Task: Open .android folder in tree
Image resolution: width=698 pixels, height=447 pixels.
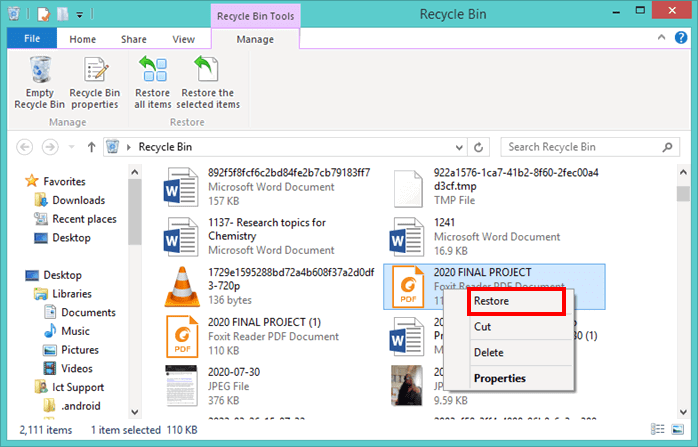Action: pyautogui.click(x=81, y=406)
